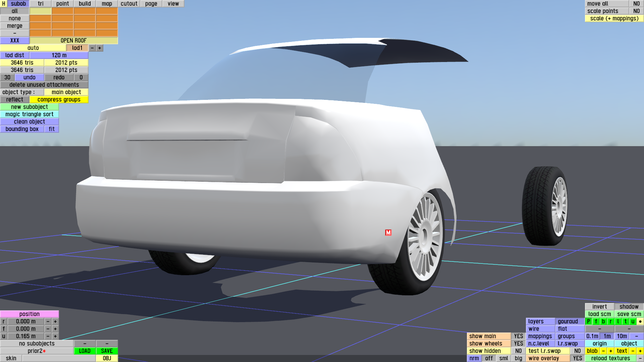
Task: Open the tri tab
Action: [x=41, y=4]
